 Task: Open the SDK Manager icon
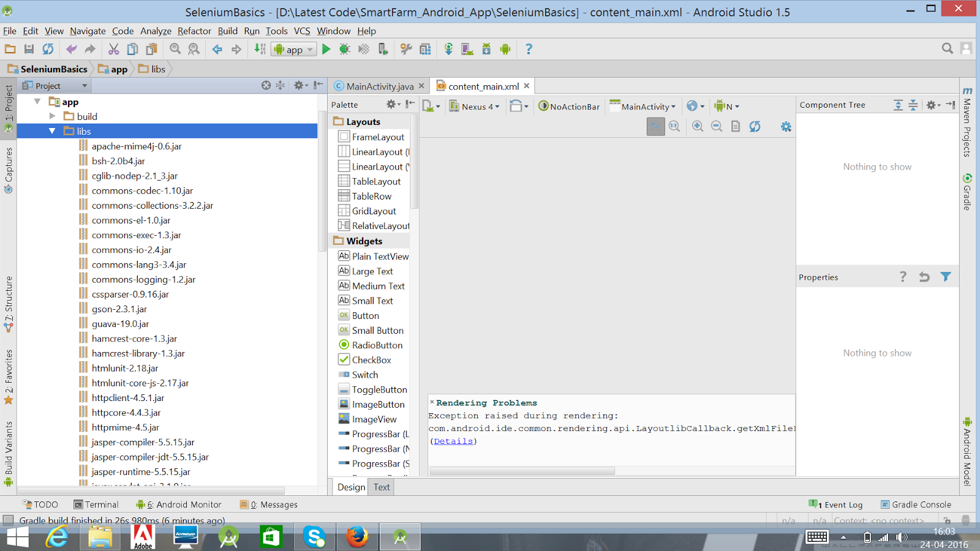(486, 49)
